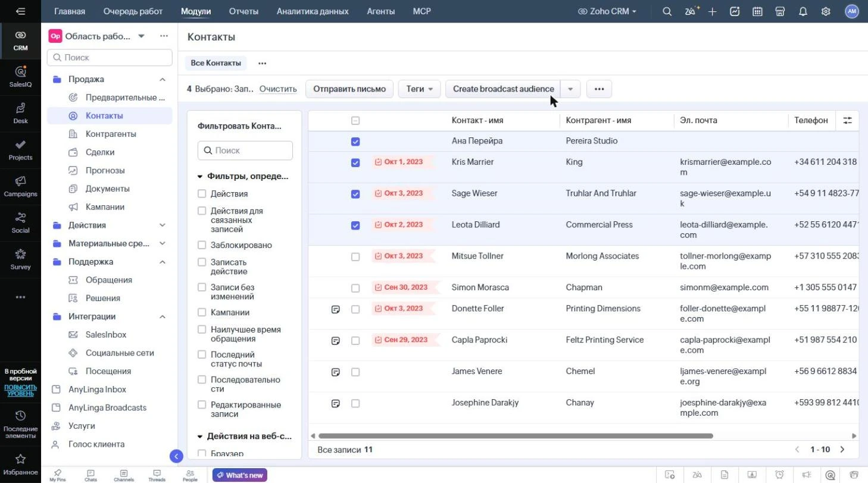Open the SalesIQ app in sidebar
868x483 pixels.
[x=20, y=77]
